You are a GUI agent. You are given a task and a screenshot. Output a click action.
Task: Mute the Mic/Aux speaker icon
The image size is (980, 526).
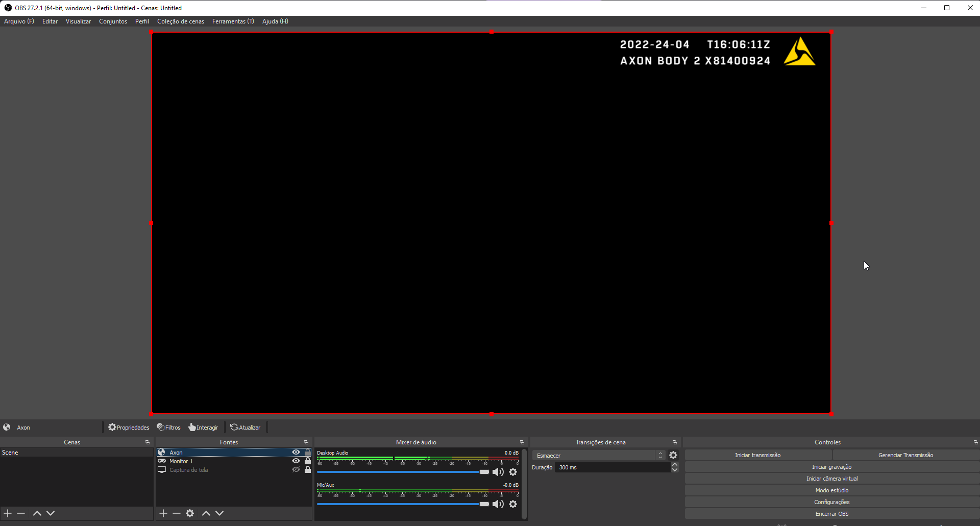(498, 504)
